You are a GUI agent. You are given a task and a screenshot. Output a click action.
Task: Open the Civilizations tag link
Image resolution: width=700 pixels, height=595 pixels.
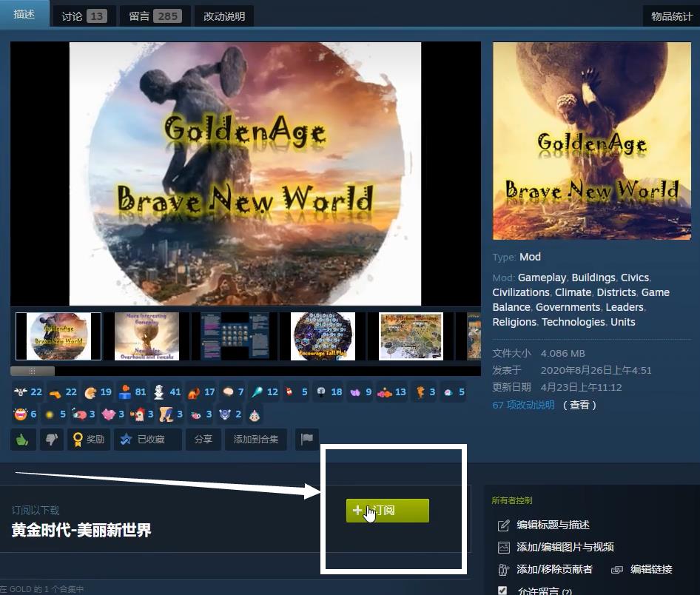point(521,292)
